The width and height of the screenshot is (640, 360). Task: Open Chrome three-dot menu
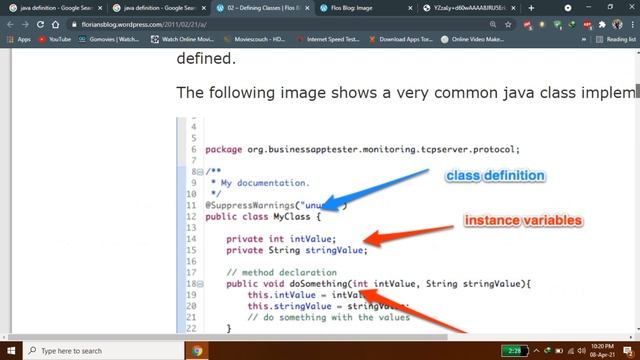point(633,24)
